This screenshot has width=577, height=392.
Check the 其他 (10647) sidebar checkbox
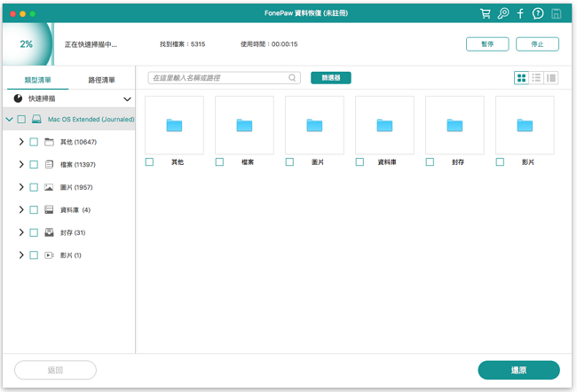pos(34,142)
